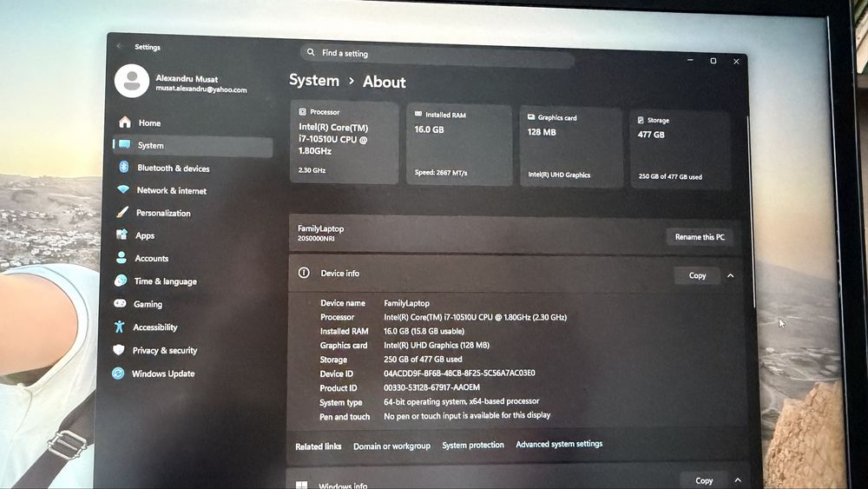Open Time & language label
This screenshot has height=489, width=868.
tap(166, 281)
